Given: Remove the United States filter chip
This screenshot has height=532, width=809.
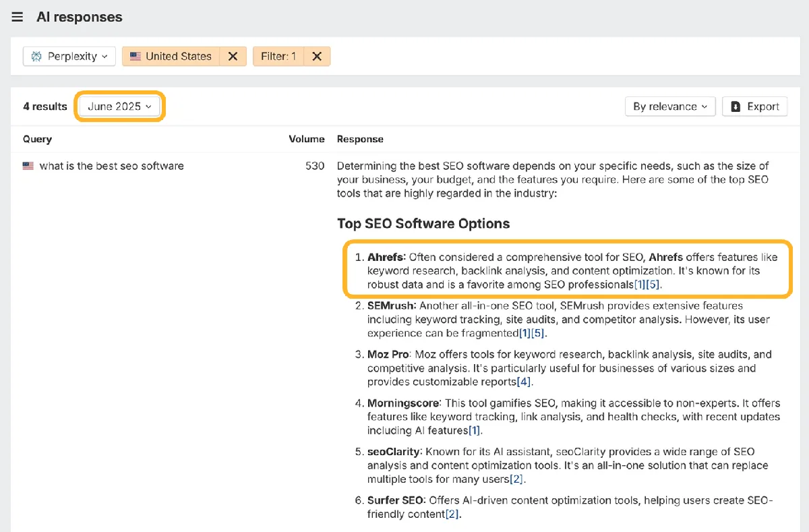Looking at the screenshot, I should pyautogui.click(x=233, y=56).
